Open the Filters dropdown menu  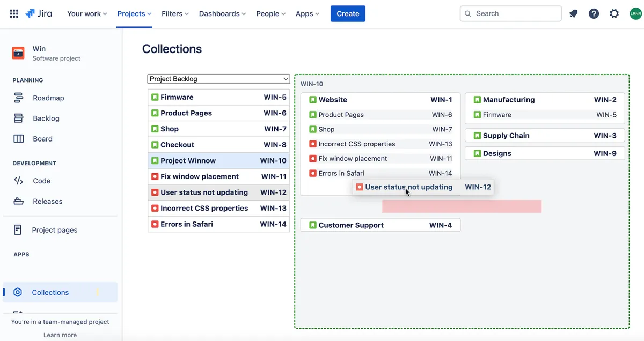pyautogui.click(x=175, y=13)
